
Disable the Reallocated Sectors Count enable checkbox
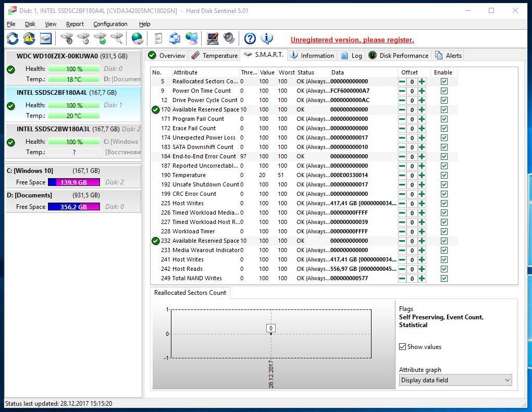[444, 82]
